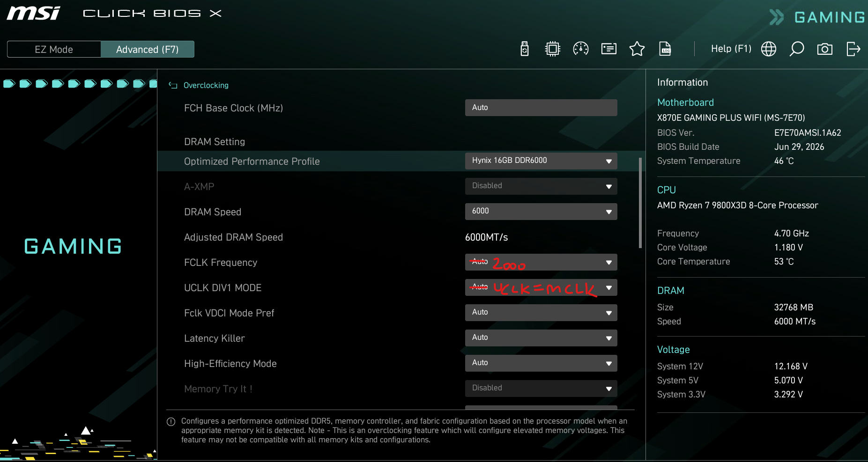Image resolution: width=868 pixels, height=462 pixels.
Task: Click the Latency Killer label
Action: click(215, 338)
